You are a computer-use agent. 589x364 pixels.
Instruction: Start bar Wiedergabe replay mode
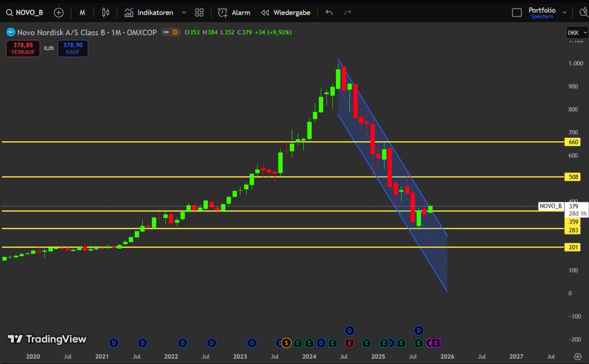click(286, 13)
